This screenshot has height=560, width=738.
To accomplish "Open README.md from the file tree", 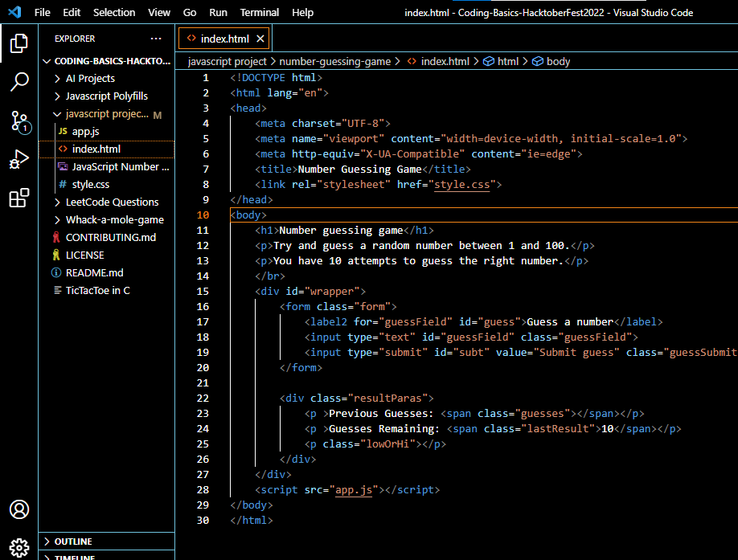I will click(x=94, y=273).
